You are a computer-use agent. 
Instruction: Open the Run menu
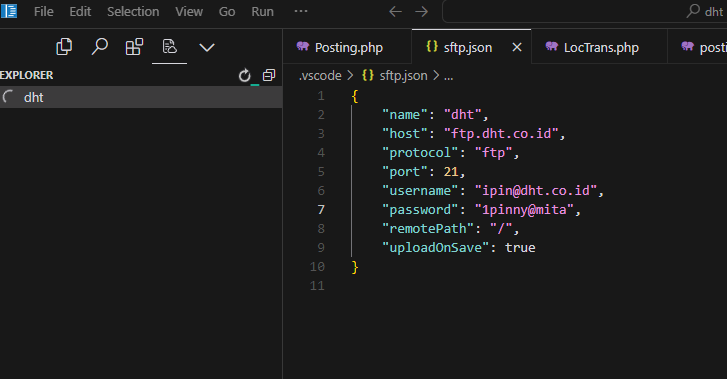pos(262,12)
